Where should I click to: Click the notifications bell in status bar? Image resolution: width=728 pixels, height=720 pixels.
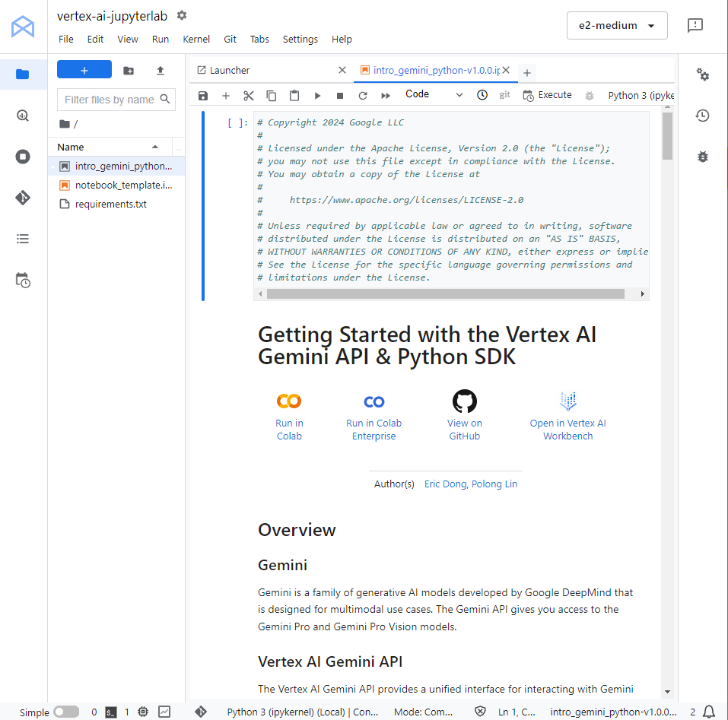click(x=708, y=712)
